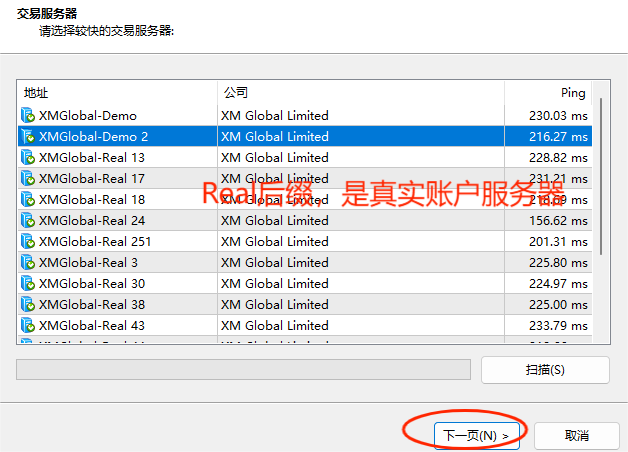Select XMGlobal-Real 18 in the server list

click(x=92, y=199)
